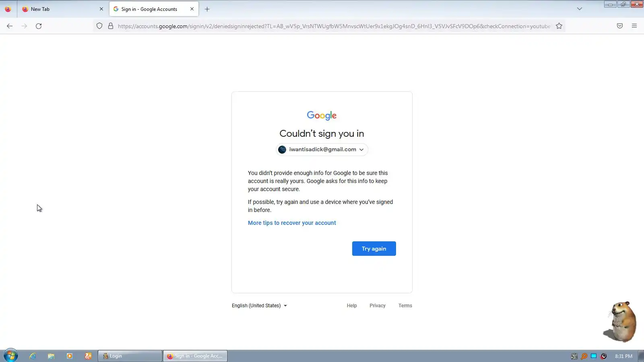Open the orange squirrel browser taskbar icon
The image size is (644, 362).
[x=88, y=356]
